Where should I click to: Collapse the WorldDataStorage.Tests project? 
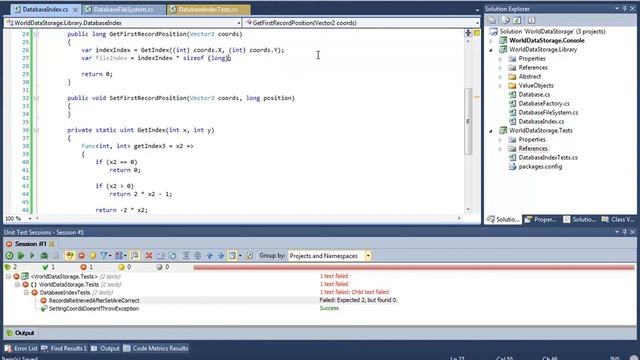coord(491,131)
